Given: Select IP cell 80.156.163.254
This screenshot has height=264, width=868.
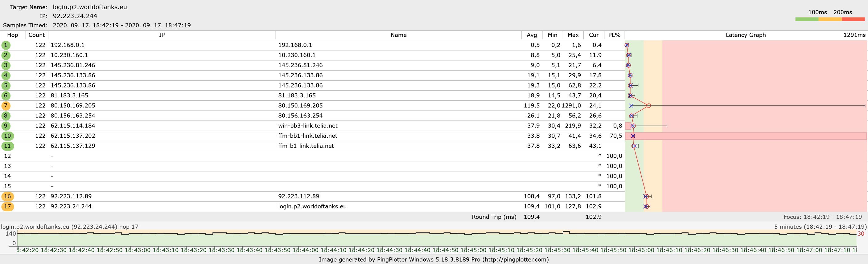Looking at the screenshot, I should point(73,116).
